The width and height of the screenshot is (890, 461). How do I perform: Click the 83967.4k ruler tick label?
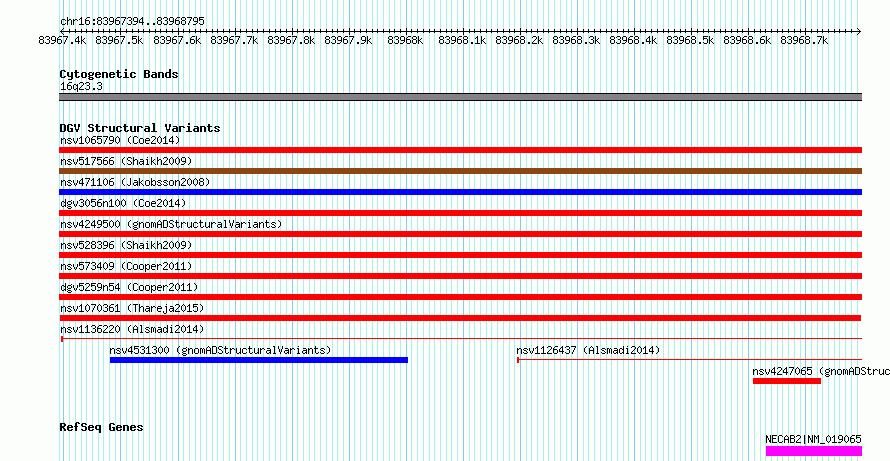point(62,40)
